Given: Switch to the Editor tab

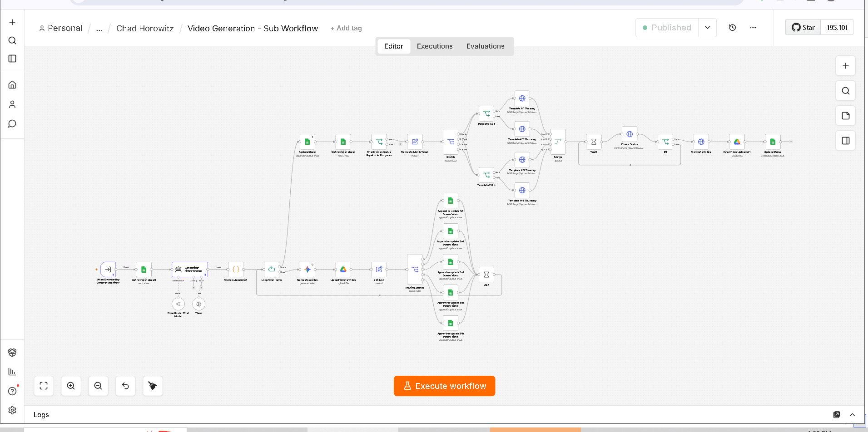Looking at the screenshot, I should [x=393, y=46].
